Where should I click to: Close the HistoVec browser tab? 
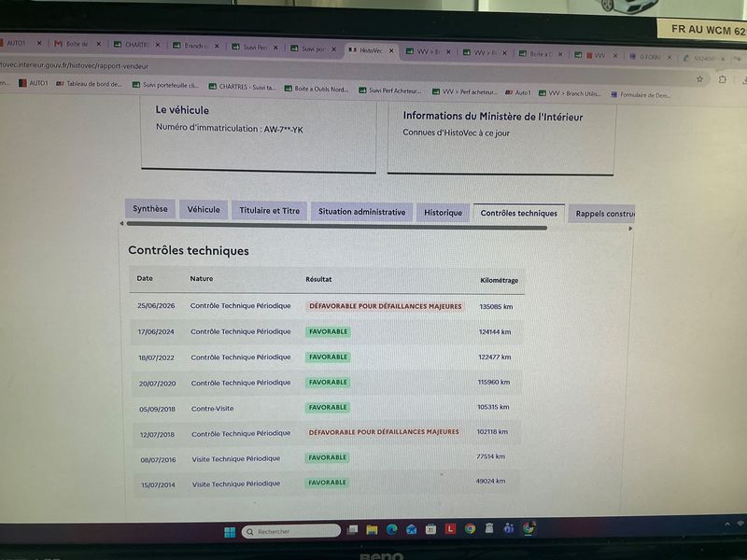[x=391, y=50]
